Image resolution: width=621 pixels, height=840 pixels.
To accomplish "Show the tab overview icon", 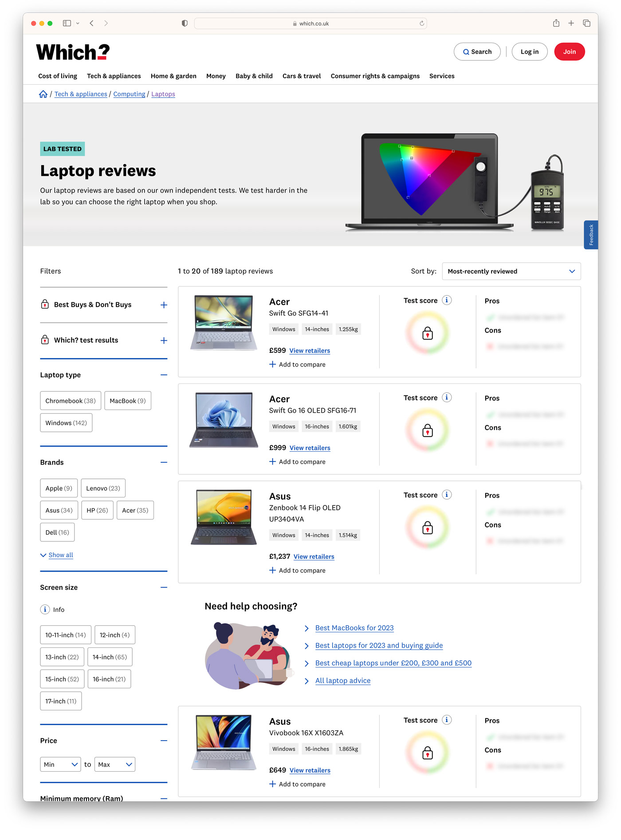I will pyautogui.click(x=586, y=23).
